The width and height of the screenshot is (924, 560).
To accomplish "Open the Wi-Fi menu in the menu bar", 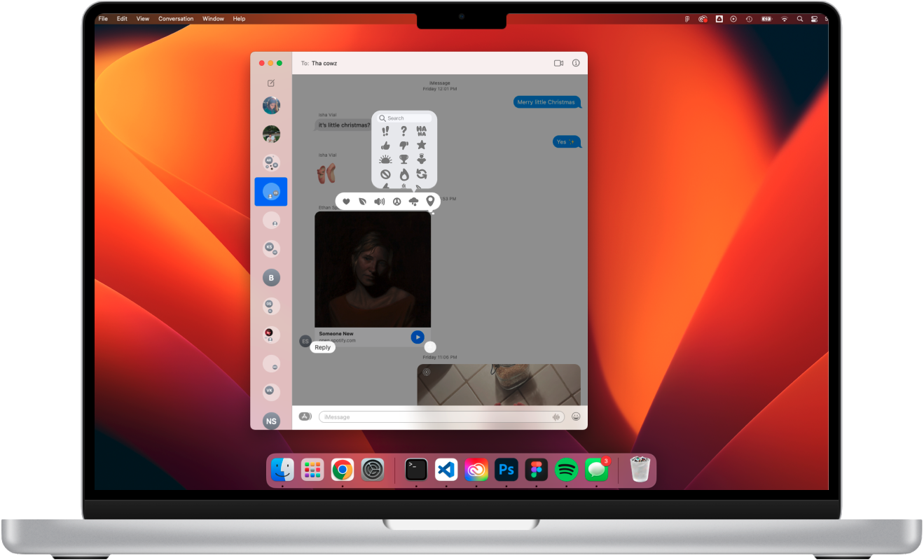I will pyautogui.click(x=784, y=18).
